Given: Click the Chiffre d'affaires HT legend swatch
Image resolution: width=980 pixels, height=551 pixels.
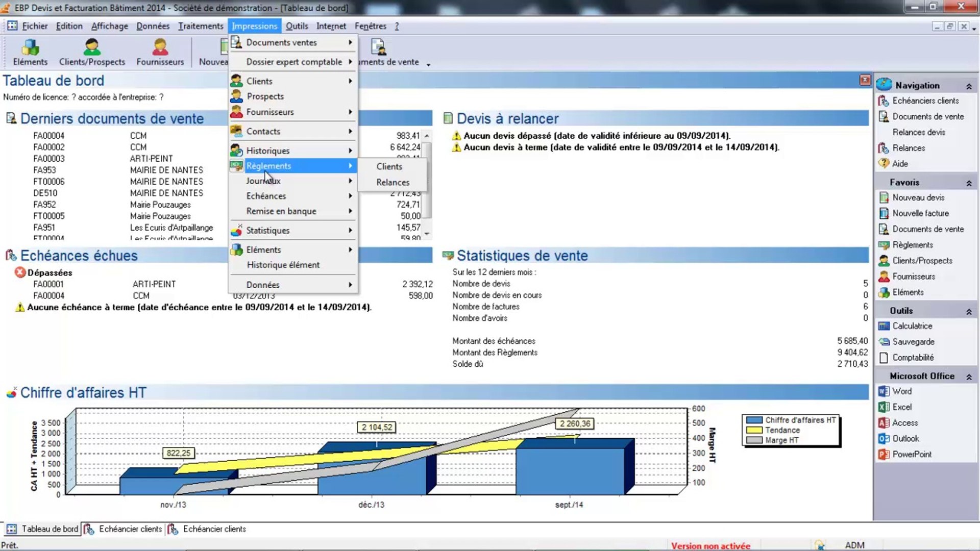Looking at the screenshot, I should click(754, 420).
